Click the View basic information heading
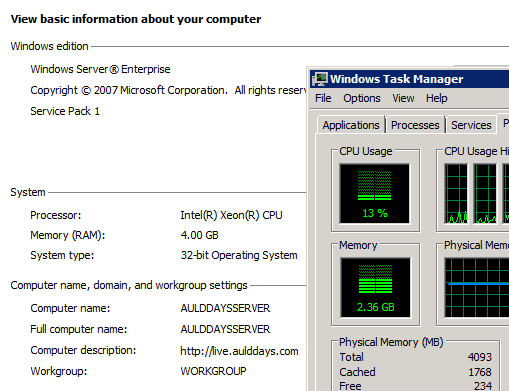The image size is (509, 391). pos(136,19)
